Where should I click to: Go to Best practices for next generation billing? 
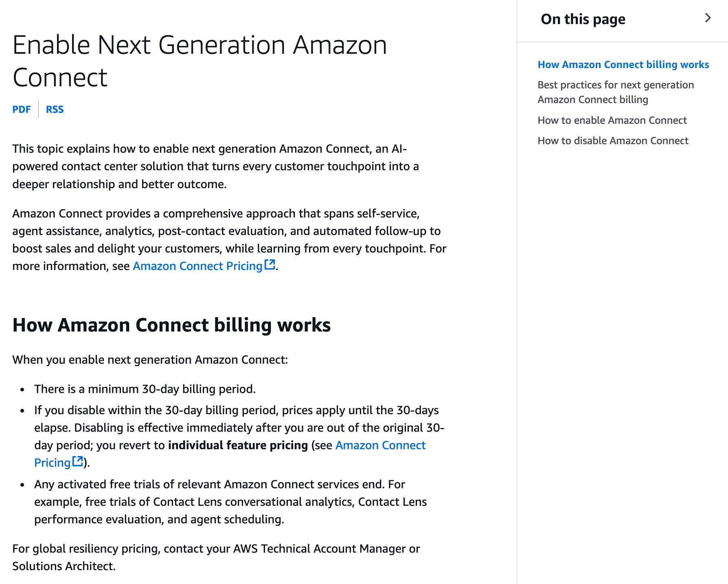click(616, 92)
